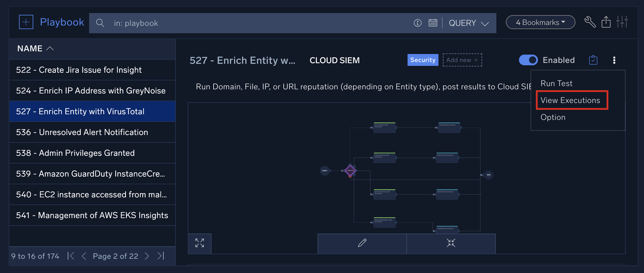
Task: Click the export/share icon in top right
Action: [607, 22]
